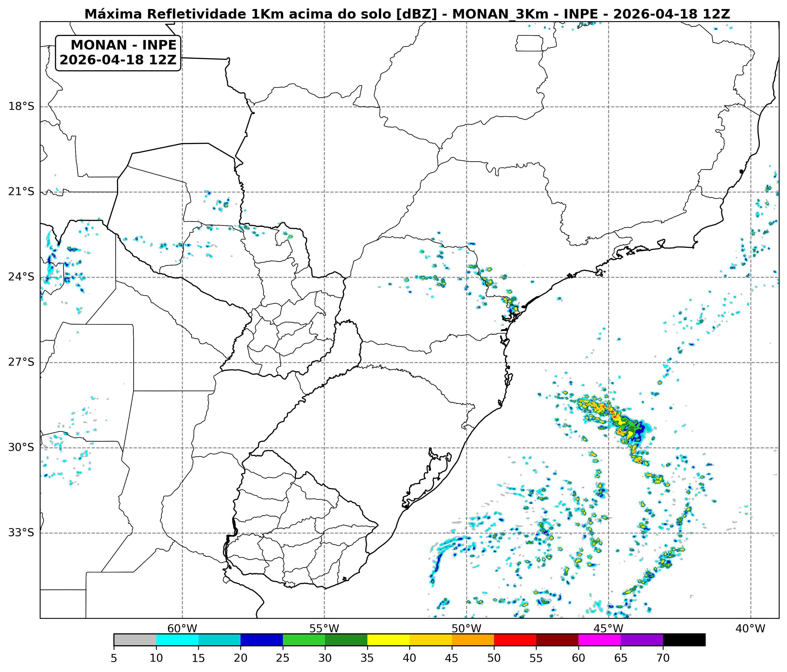The height and width of the screenshot is (672, 787).
Task: Click the magenta 60-65 dBZ colorbar segment
Action: [599, 640]
